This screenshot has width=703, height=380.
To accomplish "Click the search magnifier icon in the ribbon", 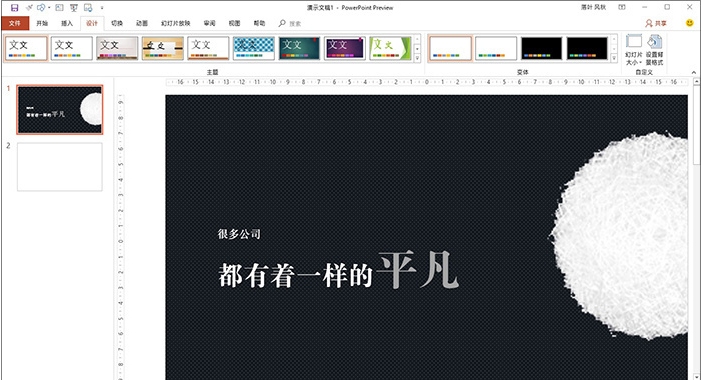I will tap(282, 23).
